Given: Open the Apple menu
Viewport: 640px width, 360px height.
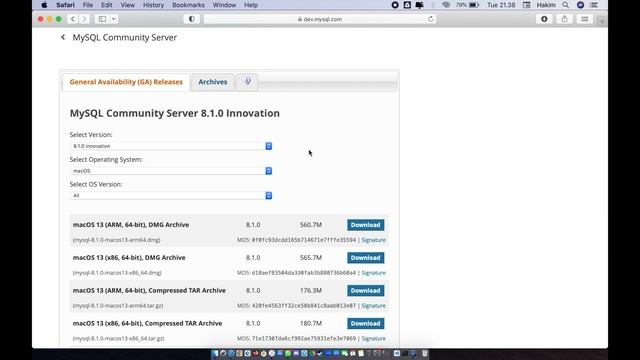Looking at the screenshot, I should coord(44,5).
